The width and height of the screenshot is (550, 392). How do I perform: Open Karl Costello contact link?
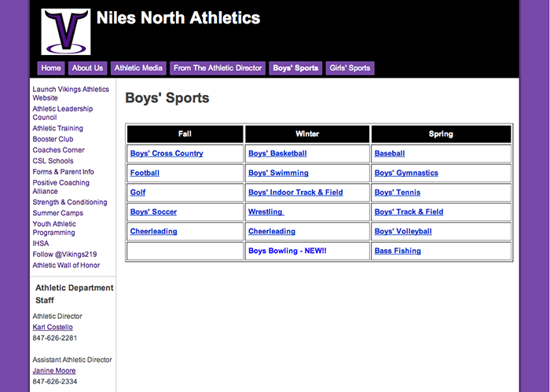click(x=53, y=327)
